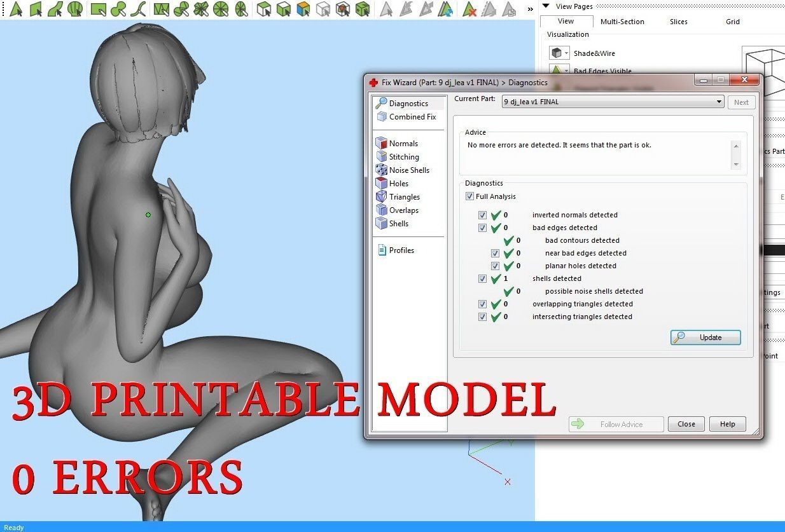Viewport: 785px width, 532px height.
Task: Click 'Ready' in the status bar
Action: point(14,527)
